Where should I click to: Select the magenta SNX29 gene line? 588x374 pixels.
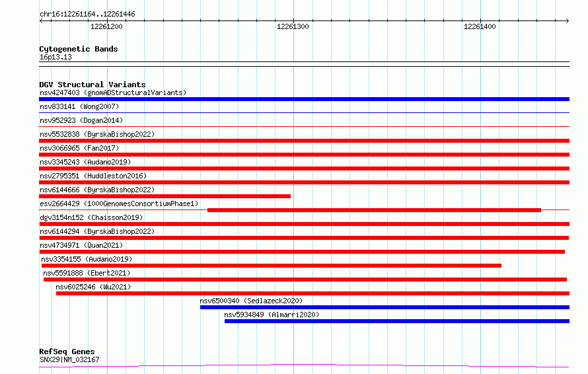[304, 366]
